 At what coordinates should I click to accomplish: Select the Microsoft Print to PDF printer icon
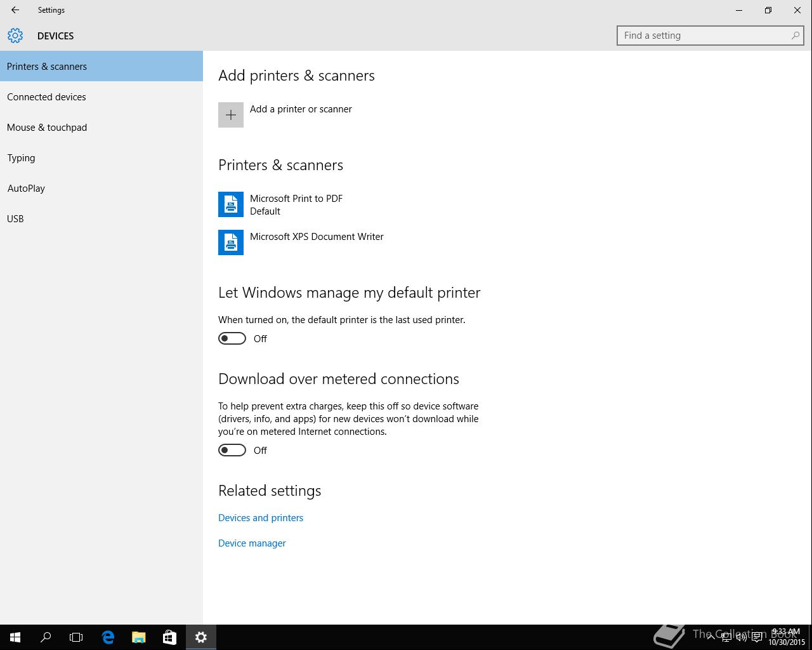click(231, 204)
